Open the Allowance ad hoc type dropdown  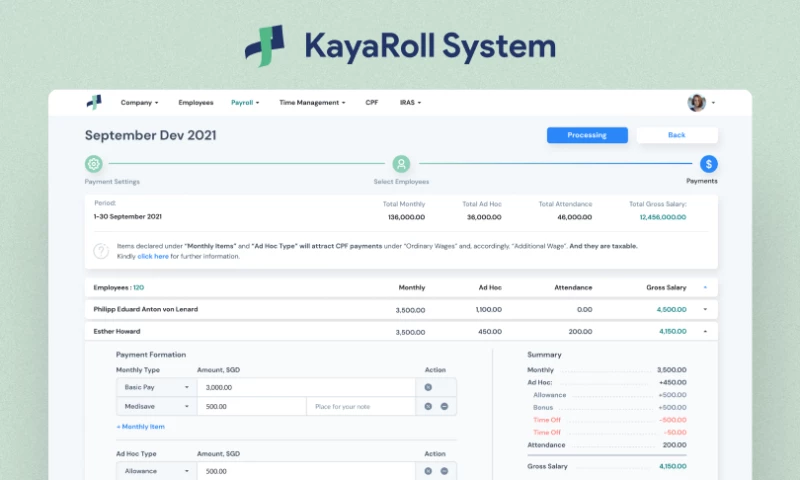tap(157, 471)
